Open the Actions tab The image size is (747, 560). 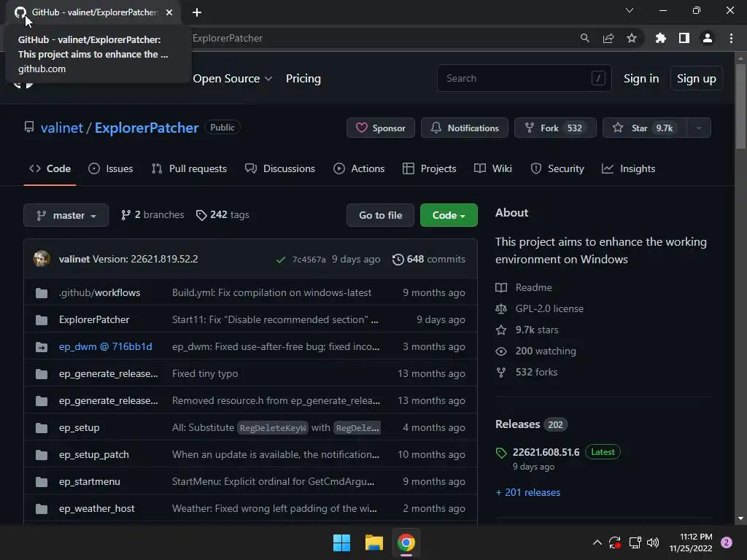click(359, 168)
